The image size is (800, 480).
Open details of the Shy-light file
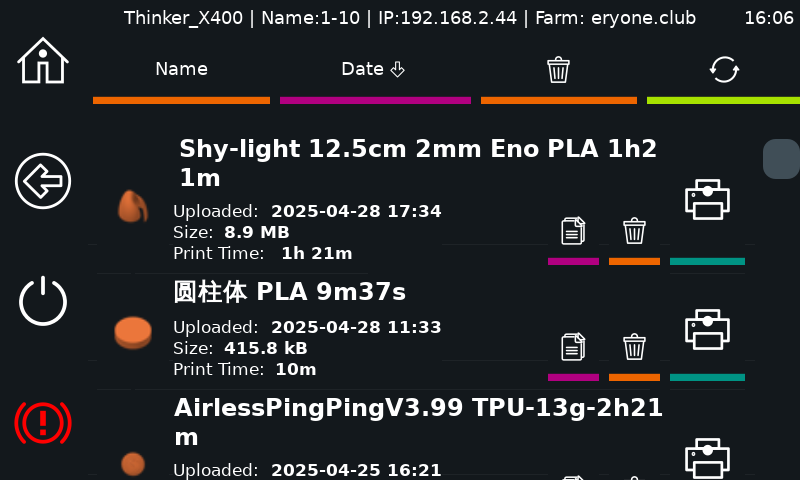(x=573, y=231)
